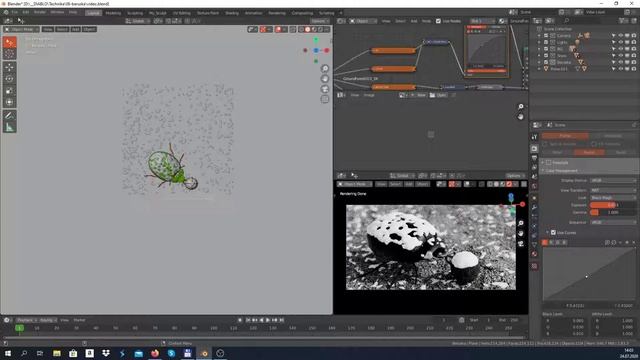Open the Windows Start menu

7,353
